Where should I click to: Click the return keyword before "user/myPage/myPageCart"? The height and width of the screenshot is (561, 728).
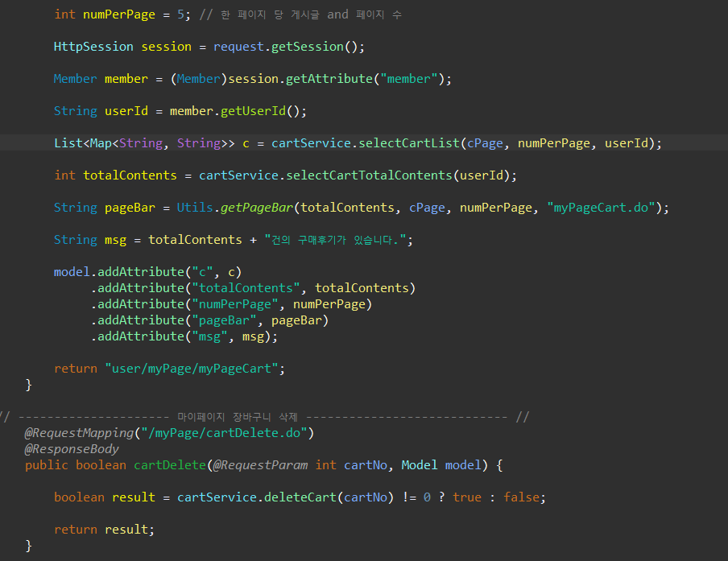[x=76, y=369]
